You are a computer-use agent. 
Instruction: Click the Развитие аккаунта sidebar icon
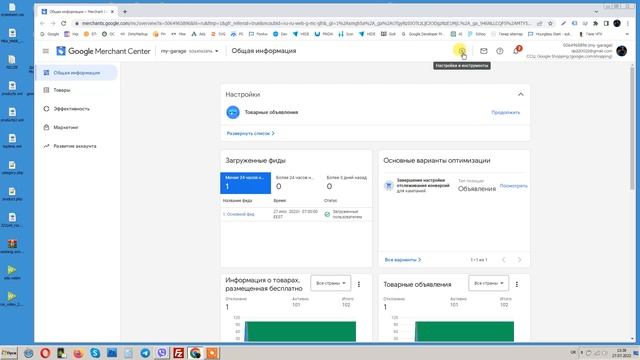pyautogui.click(x=46, y=146)
